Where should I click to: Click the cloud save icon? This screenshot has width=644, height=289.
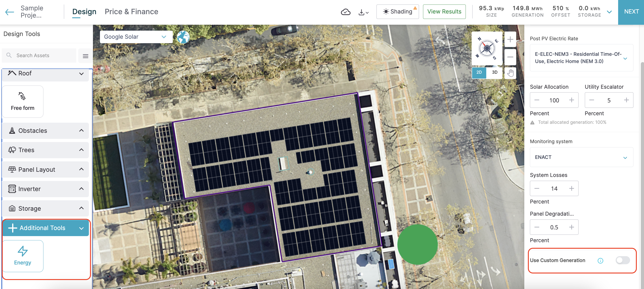click(345, 12)
